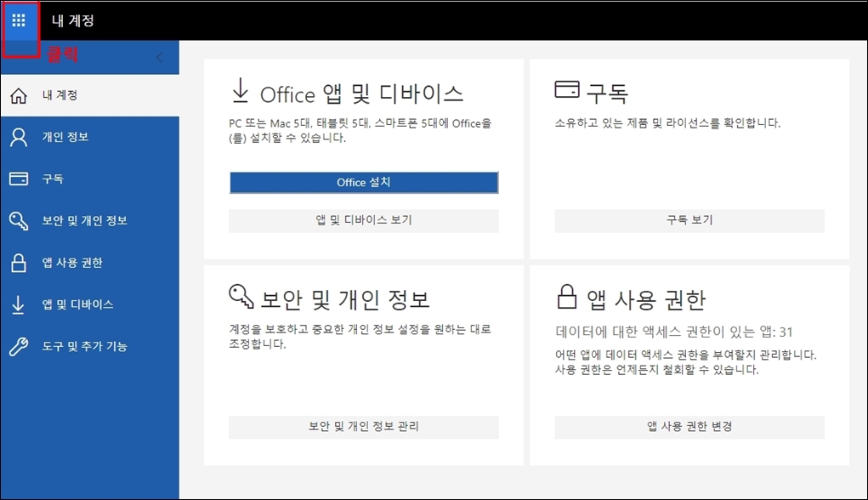Click the Office 앱 및 디바이스 heading
Image resolution: width=868 pixels, height=500 pixels.
(361, 94)
